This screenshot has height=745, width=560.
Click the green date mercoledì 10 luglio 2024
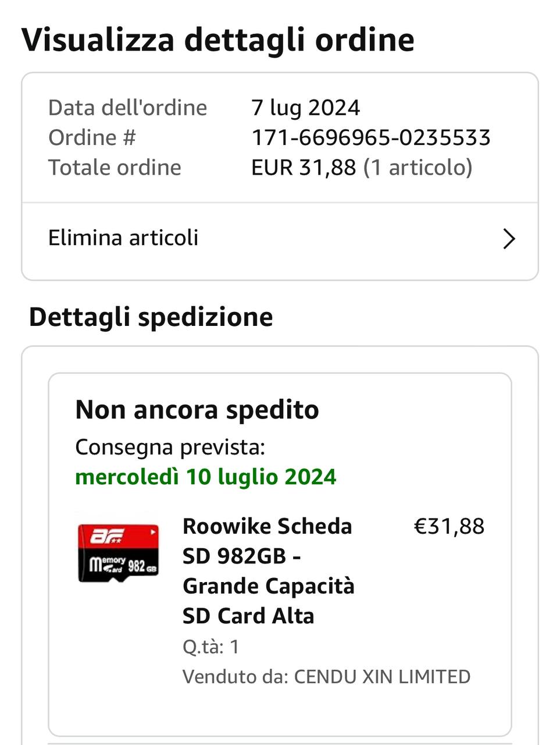click(x=206, y=477)
